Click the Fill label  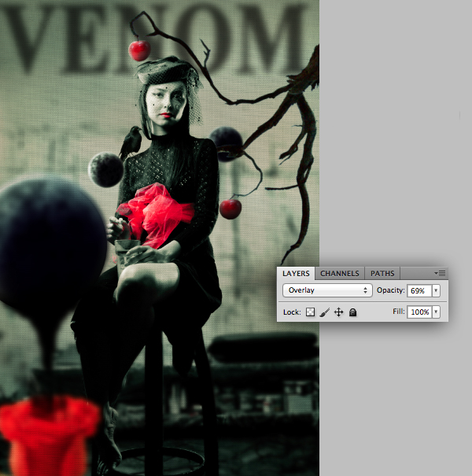[x=399, y=312]
